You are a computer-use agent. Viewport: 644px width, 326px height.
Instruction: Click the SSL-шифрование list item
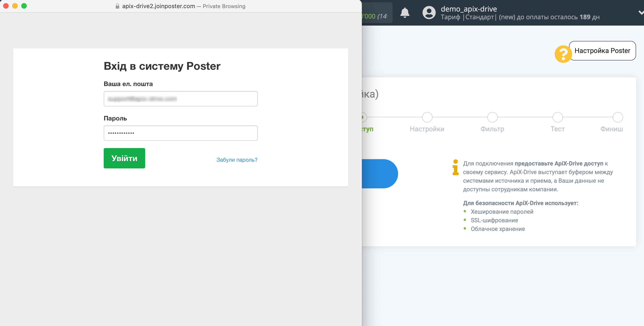pos(494,220)
